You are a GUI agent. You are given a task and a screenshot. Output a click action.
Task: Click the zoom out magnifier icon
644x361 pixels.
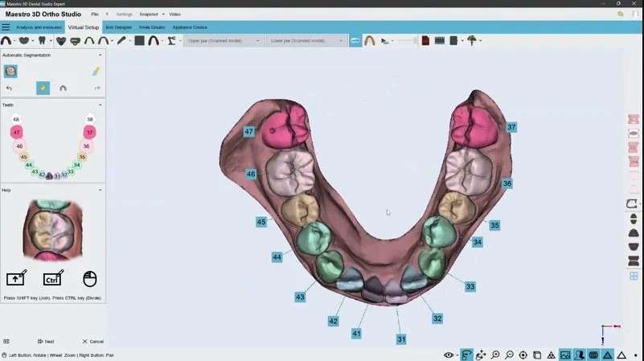pyautogui.click(x=510, y=355)
